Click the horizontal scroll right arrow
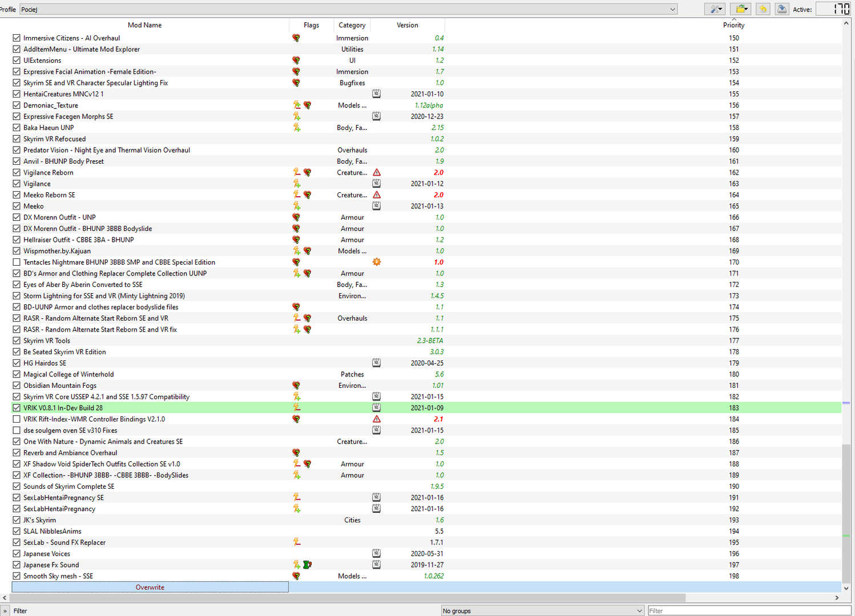Viewport: 855px width, 616px height. click(837, 598)
